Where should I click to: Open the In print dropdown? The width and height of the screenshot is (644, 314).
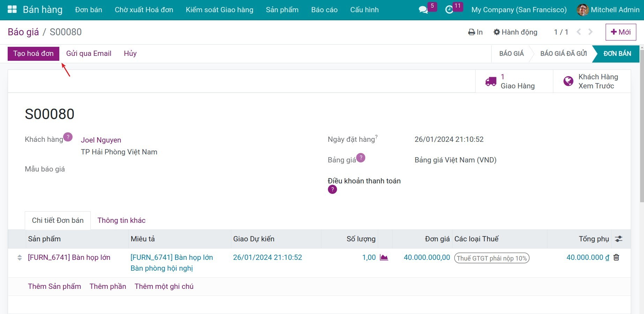tap(475, 32)
